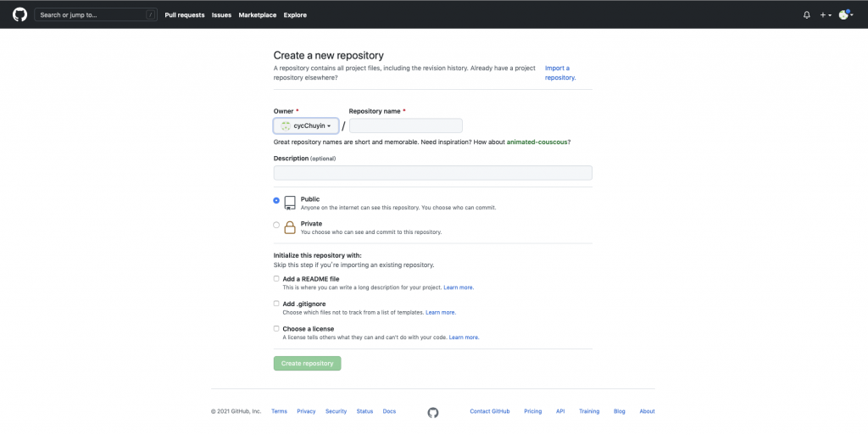Click the © 2021 GitHub, Inc. text
Viewport: 868px width, 435px height.
click(x=236, y=411)
